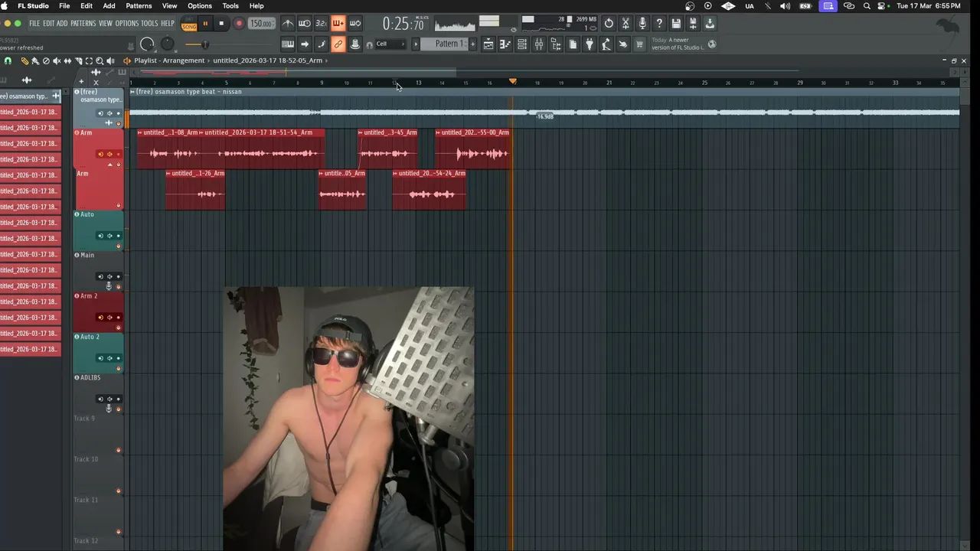Click the song position slider handle
This screenshot has width=980, height=551.
[205, 44]
